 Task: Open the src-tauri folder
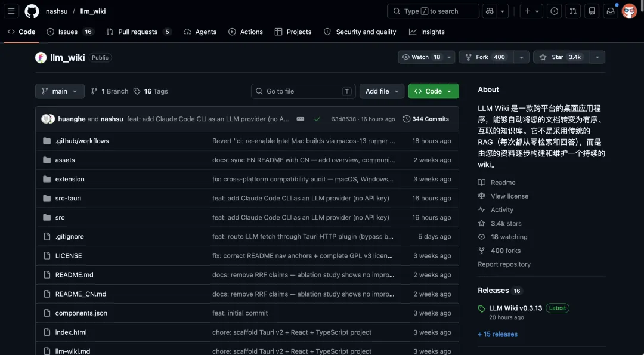tap(68, 198)
